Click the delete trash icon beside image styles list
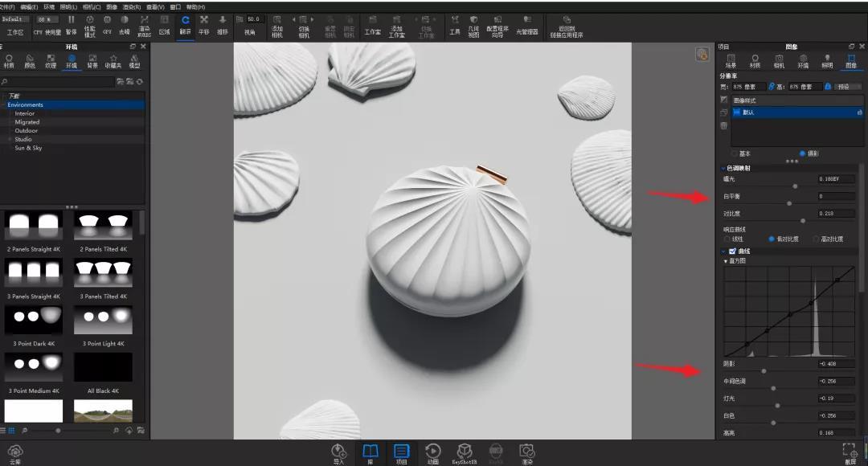This screenshot has height=466, width=868. click(x=723, y=125)
